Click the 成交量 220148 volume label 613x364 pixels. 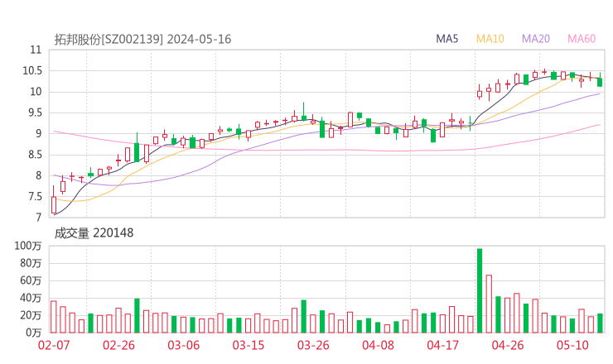point(94,233)
